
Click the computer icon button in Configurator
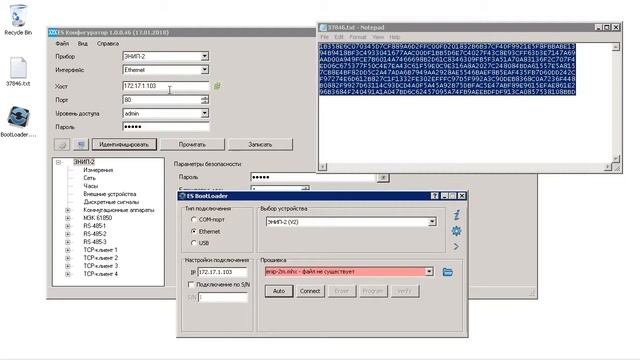pos(81,144)
